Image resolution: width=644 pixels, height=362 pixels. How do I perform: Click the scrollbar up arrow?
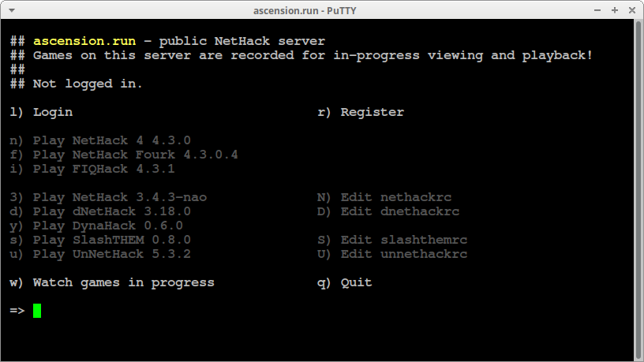tap(639, 24)
